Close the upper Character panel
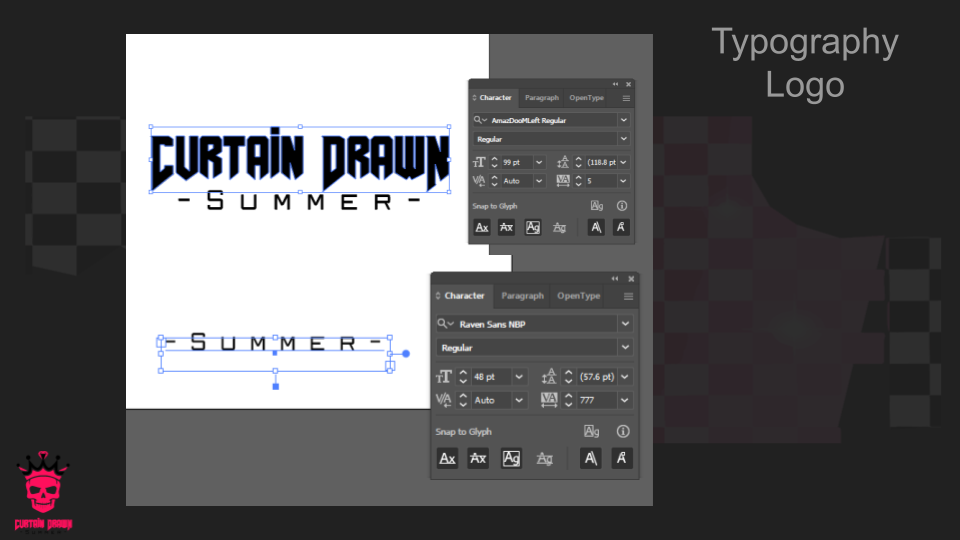The image size is (960, 540). tap(628, 84)
